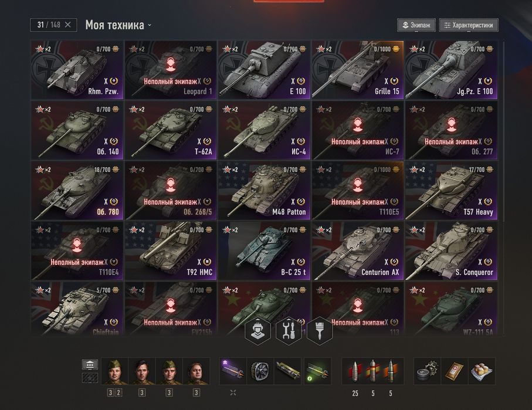Screen dimensions: 532x410
Task: Choose the B-C 25 t tank
Action: pyautogui.click(x=264, y=251)
